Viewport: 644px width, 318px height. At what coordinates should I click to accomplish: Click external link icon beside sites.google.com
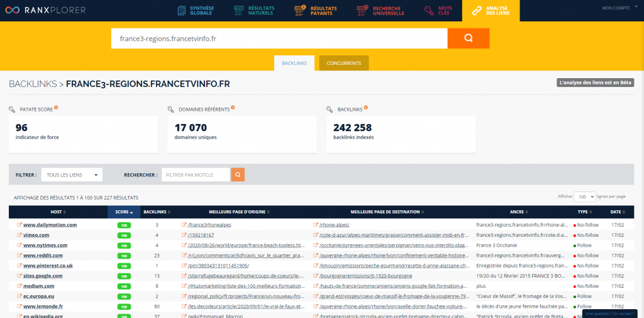coord(19,276)
